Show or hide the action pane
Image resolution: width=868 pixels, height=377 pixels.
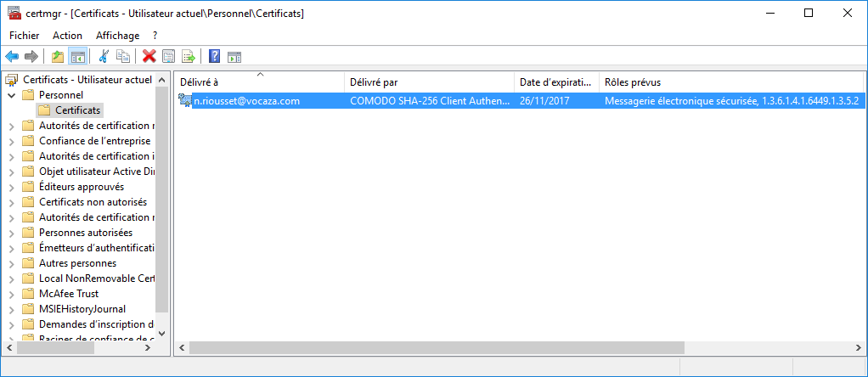click(234, 56)
